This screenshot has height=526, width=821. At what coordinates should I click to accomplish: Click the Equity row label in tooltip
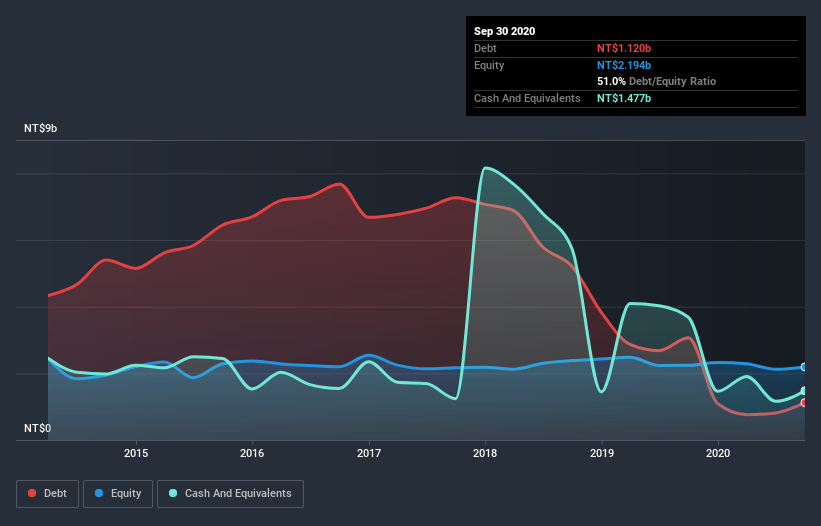(x=489, y=65)
